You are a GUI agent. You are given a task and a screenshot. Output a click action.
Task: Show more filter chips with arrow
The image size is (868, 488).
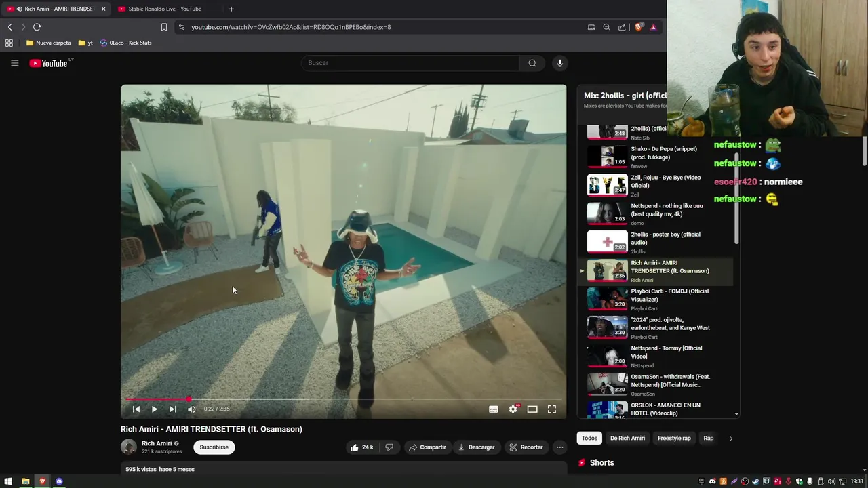click(x=730, y=439)
